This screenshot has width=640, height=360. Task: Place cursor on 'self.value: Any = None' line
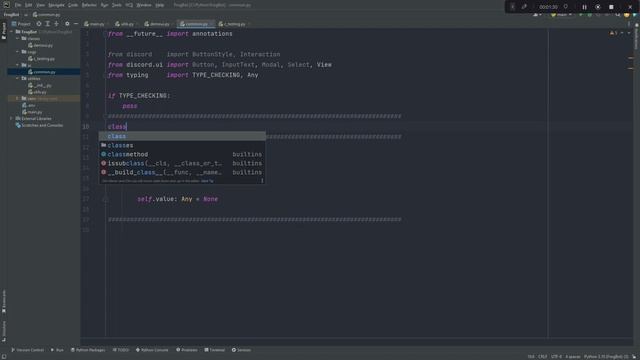(178, 199)
